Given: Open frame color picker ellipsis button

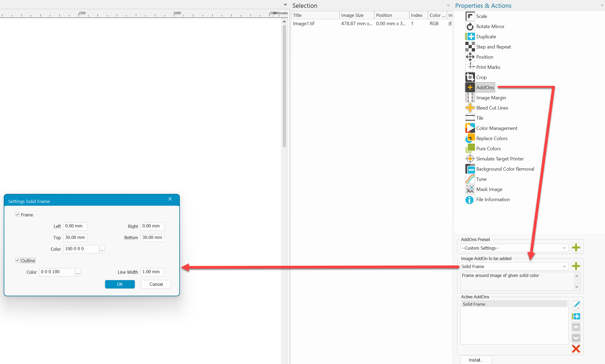Looking at the screenshot, I should click(102, 249).
